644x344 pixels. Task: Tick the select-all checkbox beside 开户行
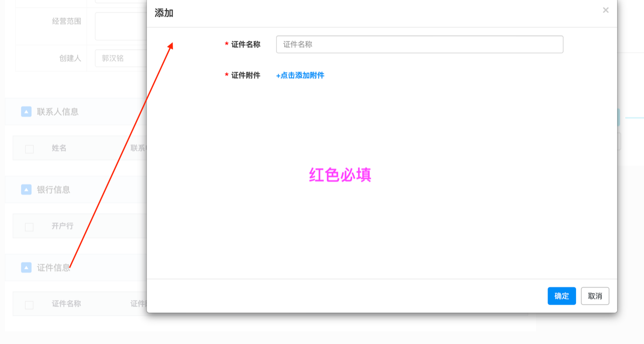click(29, 227)
